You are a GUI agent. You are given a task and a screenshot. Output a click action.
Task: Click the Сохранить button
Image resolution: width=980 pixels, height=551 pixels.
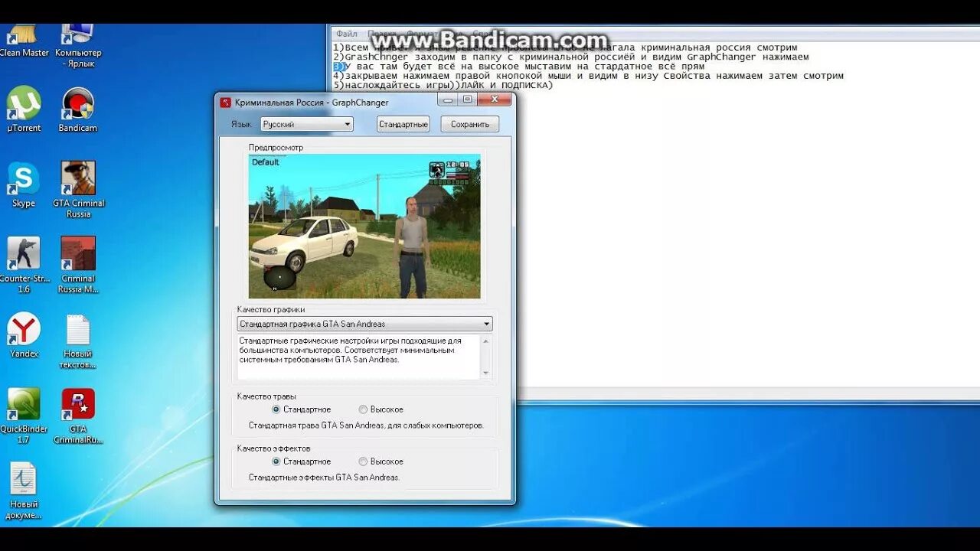[470, 124]
